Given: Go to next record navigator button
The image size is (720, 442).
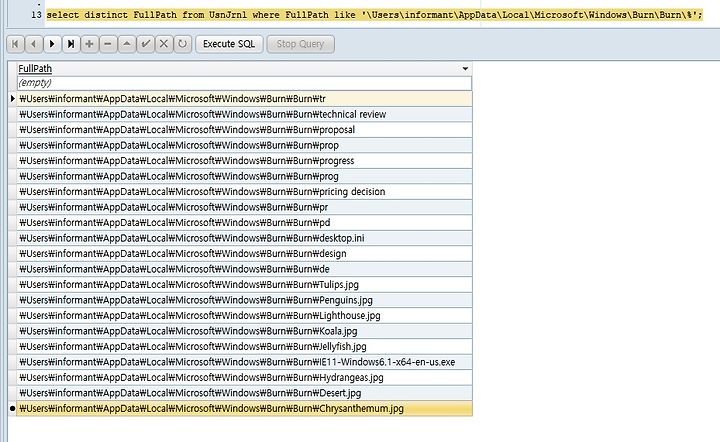Looking at the screenshot, I should (x=52, y=44).
